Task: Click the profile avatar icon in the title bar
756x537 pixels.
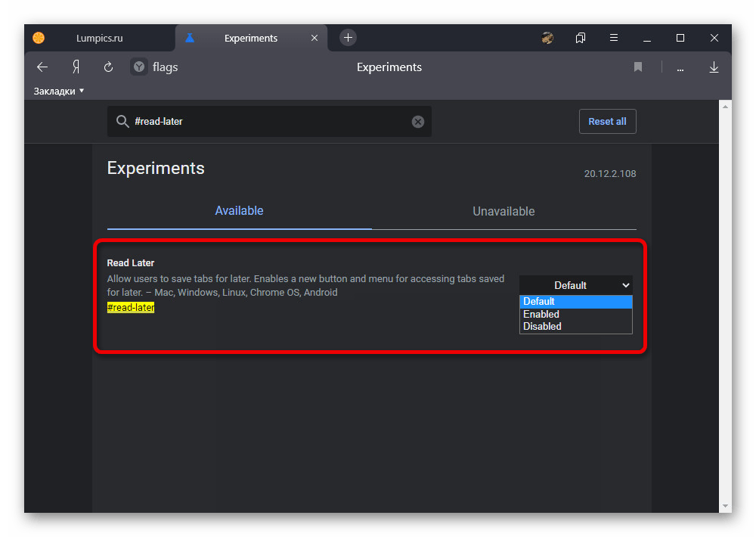Action: point(548,38)
